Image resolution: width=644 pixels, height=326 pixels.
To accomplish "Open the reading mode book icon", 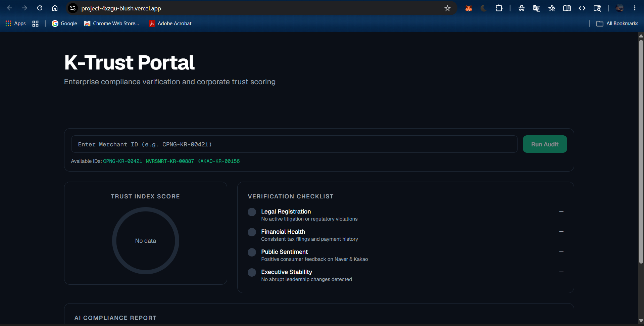I will click(x=567, y=8).
